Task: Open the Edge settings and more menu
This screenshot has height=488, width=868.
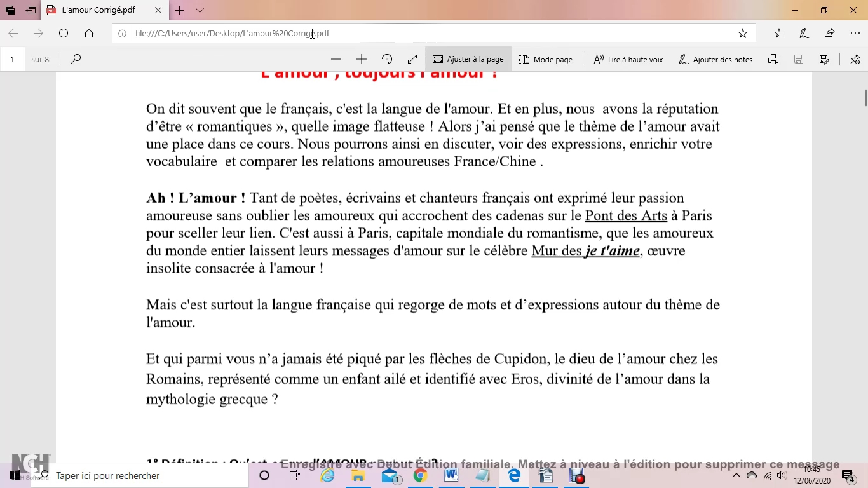Action: pos(855,33)
